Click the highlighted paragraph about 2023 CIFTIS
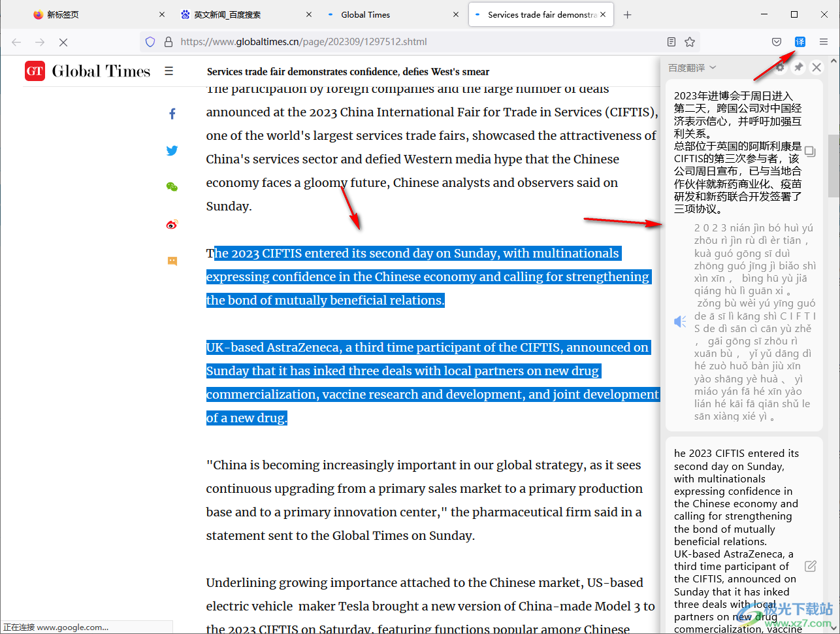This screenshot has height=634, width=840. 428,276
